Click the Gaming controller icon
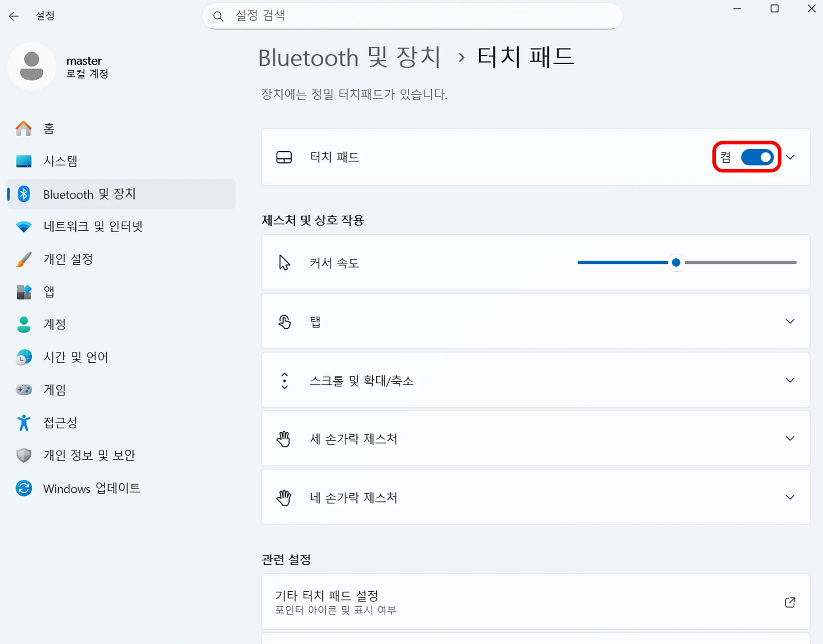 pos(24,389)
